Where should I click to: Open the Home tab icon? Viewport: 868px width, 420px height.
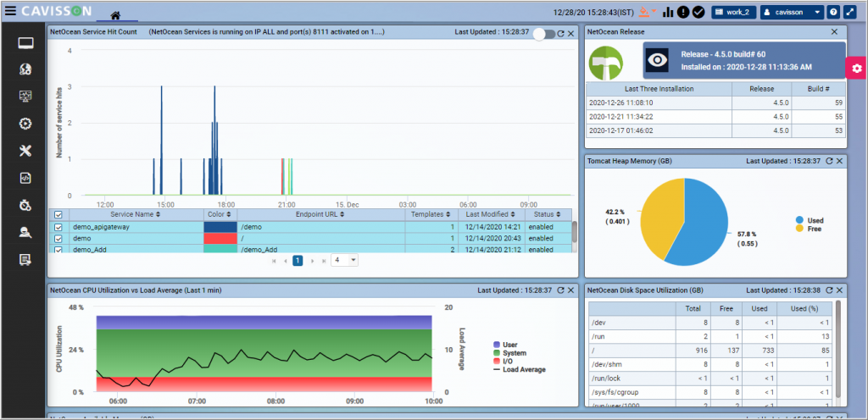(115, 15)
